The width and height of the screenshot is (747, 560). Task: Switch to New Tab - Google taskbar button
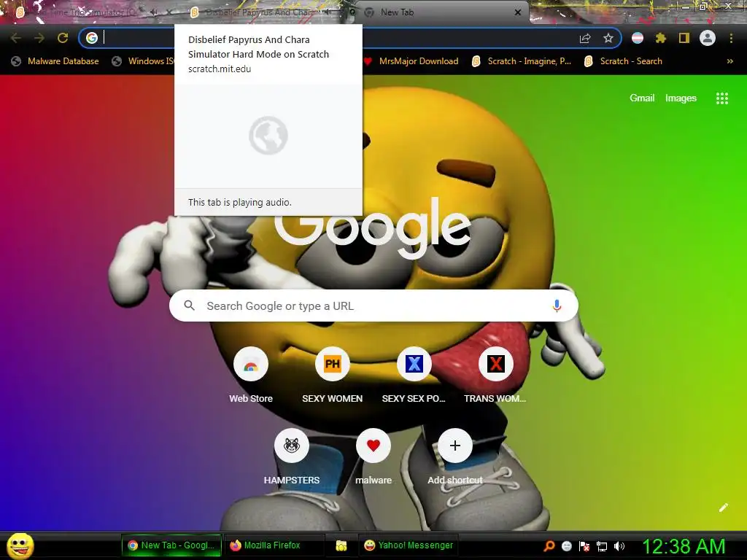(171, 545)
